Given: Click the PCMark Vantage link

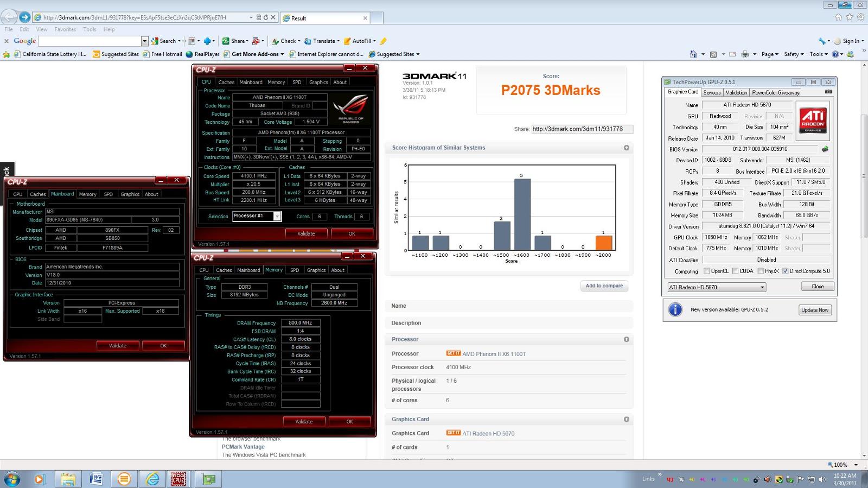Looking at the screenshot, I should point(243,447).
